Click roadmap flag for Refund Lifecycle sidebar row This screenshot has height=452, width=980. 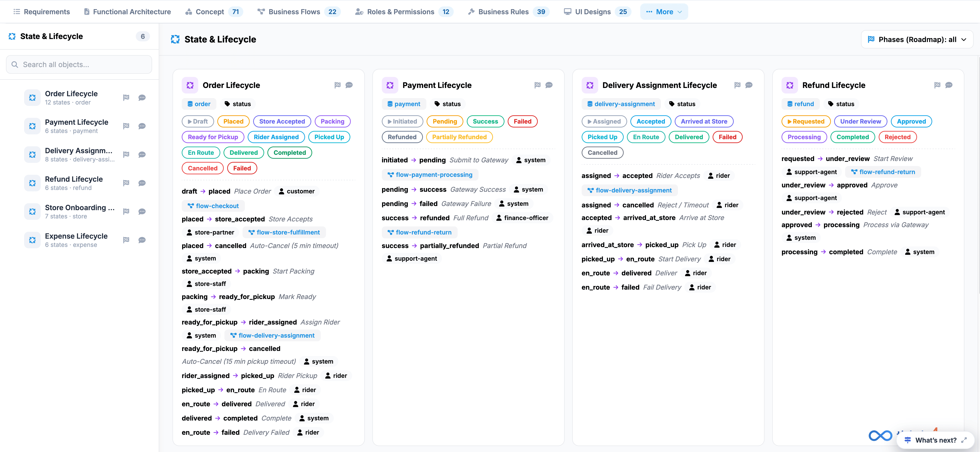[126, 183]
